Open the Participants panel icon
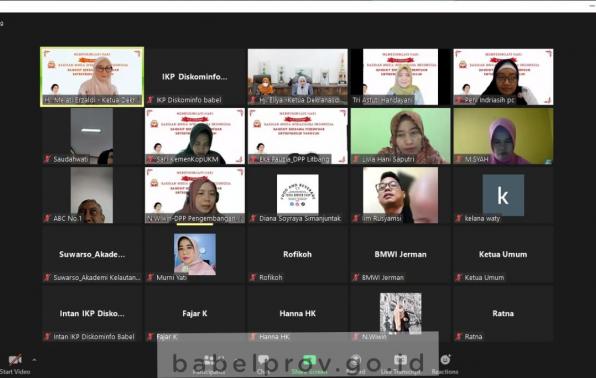Image resolution: width=596 pixels, height=378 pixels. (209, 361)
